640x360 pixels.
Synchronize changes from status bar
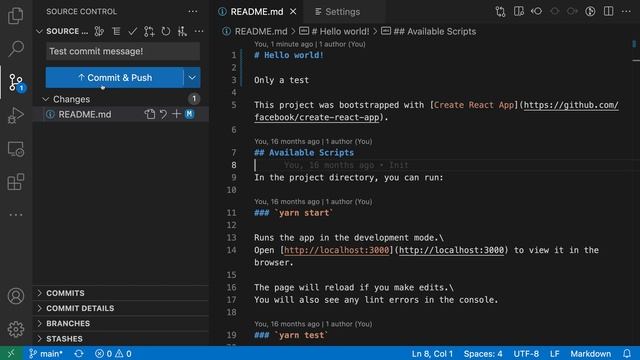pyautogui.click(x=79, y=353)
